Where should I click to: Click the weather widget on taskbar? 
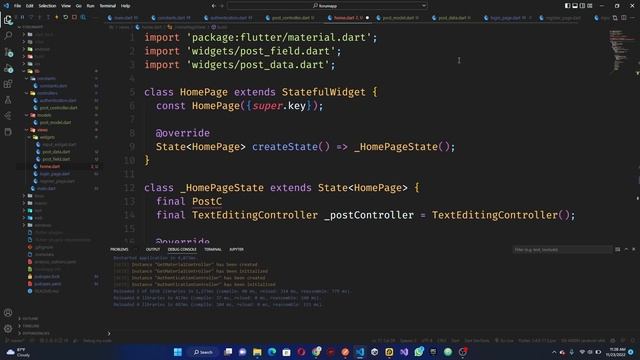pyautogui.click(x=19, y=352)
